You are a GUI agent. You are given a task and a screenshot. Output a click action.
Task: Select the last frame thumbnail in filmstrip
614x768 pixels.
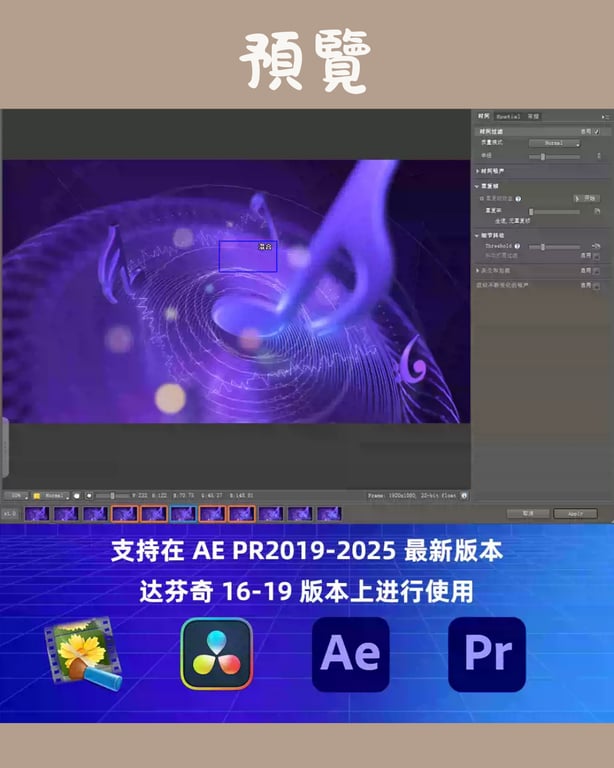(329, 514)
